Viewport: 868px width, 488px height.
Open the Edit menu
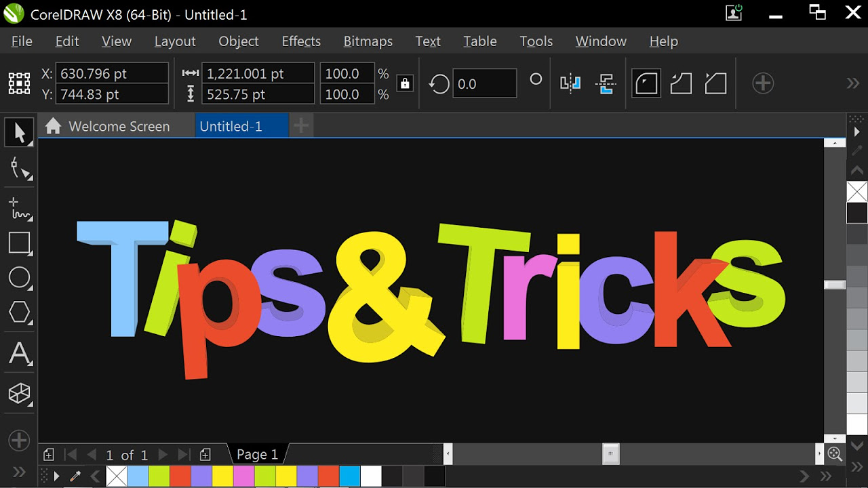[x=67, y=41]
